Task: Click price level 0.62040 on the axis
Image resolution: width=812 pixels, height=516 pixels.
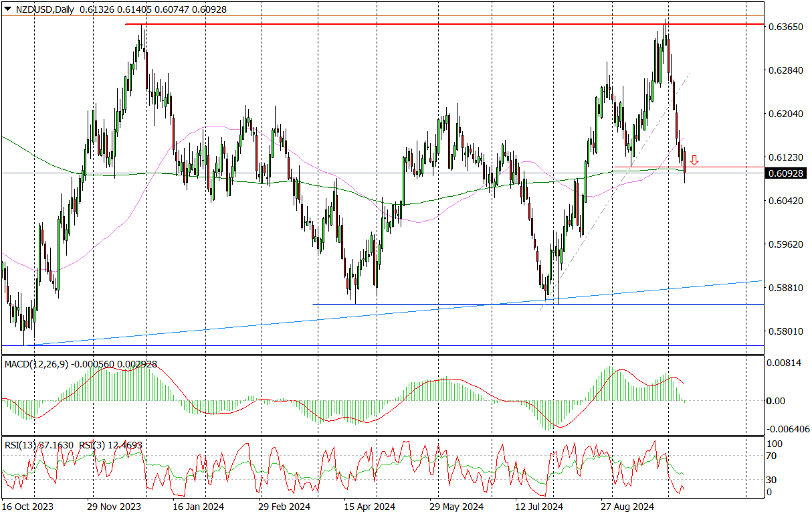Action: (x=786, y=114)
